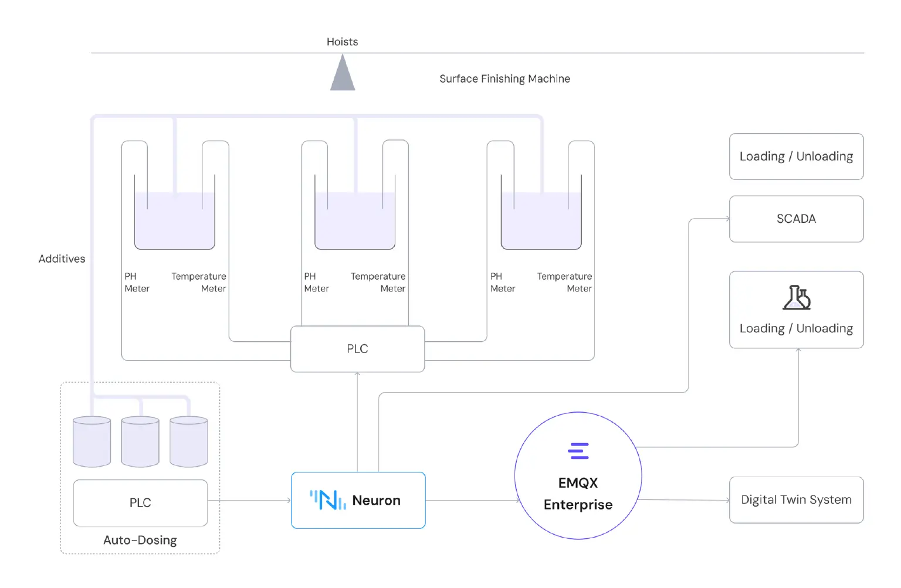Click the Auto-Dosing caption text

[x=140, y=540]
